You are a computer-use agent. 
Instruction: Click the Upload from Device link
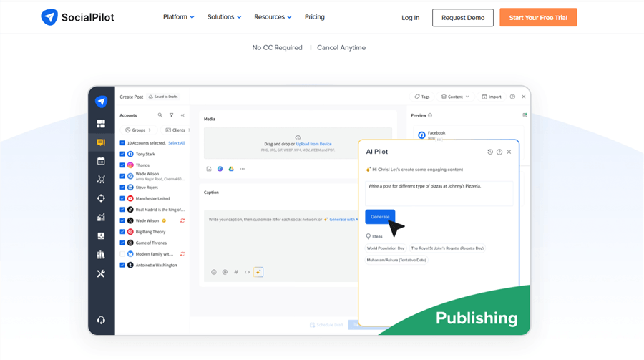(314, 144)
